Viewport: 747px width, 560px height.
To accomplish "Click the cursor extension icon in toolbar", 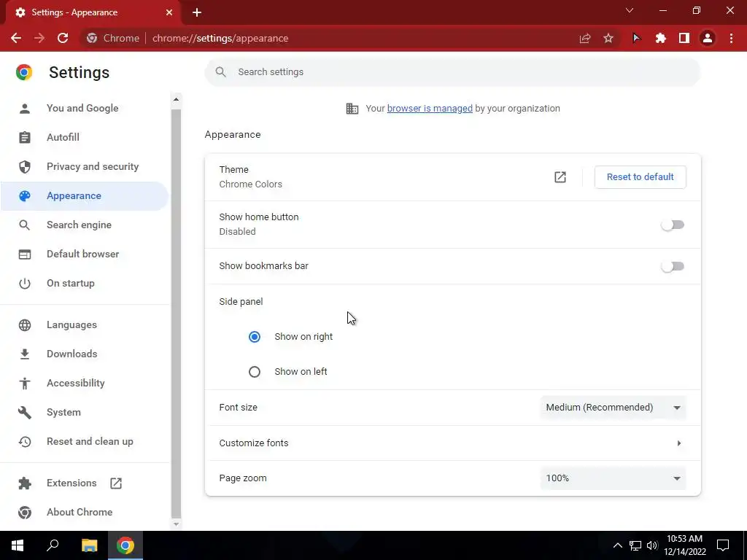I will tap(636, 38).
